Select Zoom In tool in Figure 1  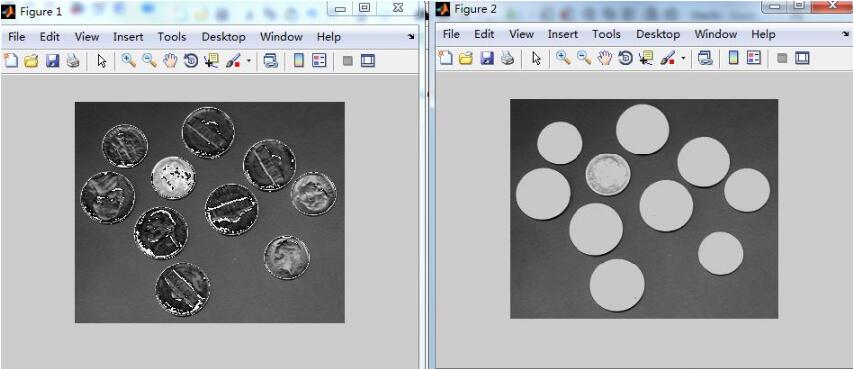(129, 60)
